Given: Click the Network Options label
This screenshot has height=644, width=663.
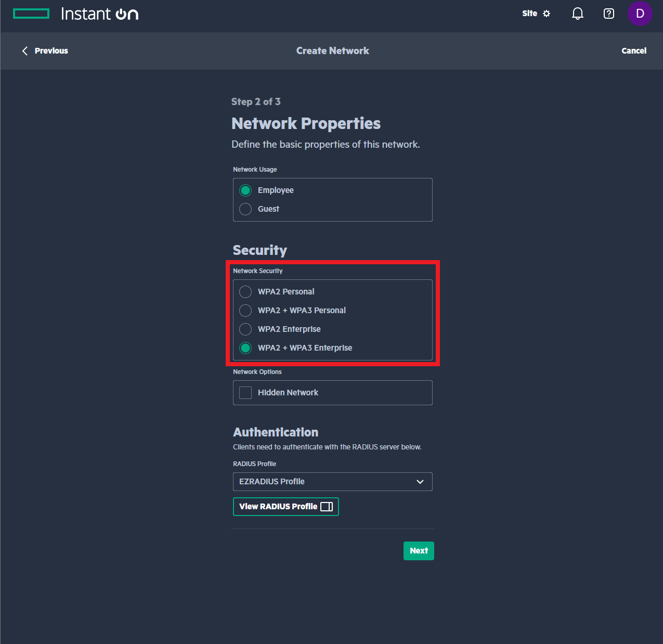Looking at the screenshot, I should tap(257, 372).
